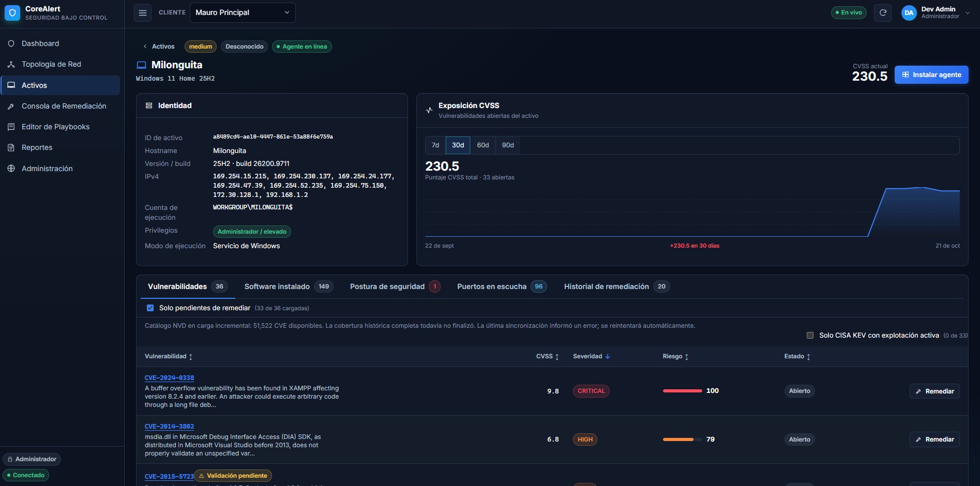Sort by the Riesgo column header
980x486 pixels.
(x=675, y=356)
